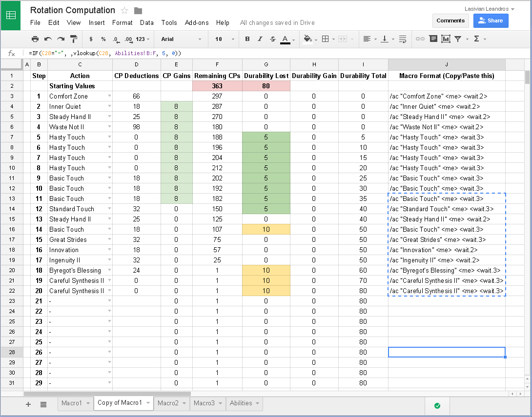
Task: Increase decimal places icon
Action: pos(128,40)
